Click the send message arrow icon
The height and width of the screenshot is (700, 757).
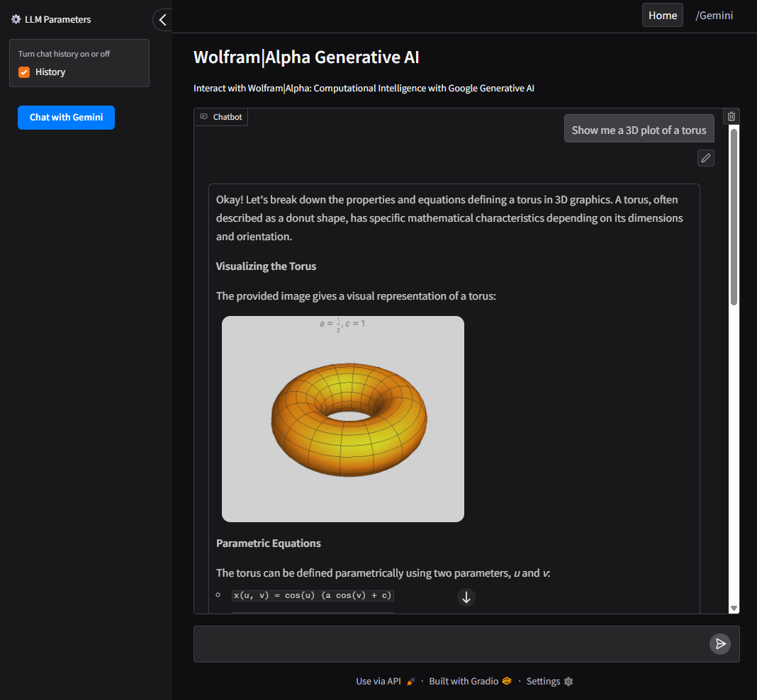click(720, 643)
